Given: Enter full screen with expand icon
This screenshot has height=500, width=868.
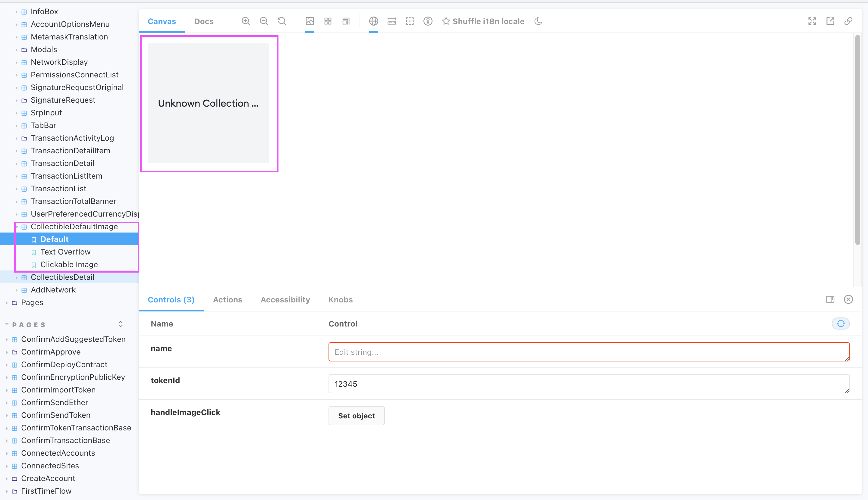Looking at the screenshot, I should click(x=812, y=21).
